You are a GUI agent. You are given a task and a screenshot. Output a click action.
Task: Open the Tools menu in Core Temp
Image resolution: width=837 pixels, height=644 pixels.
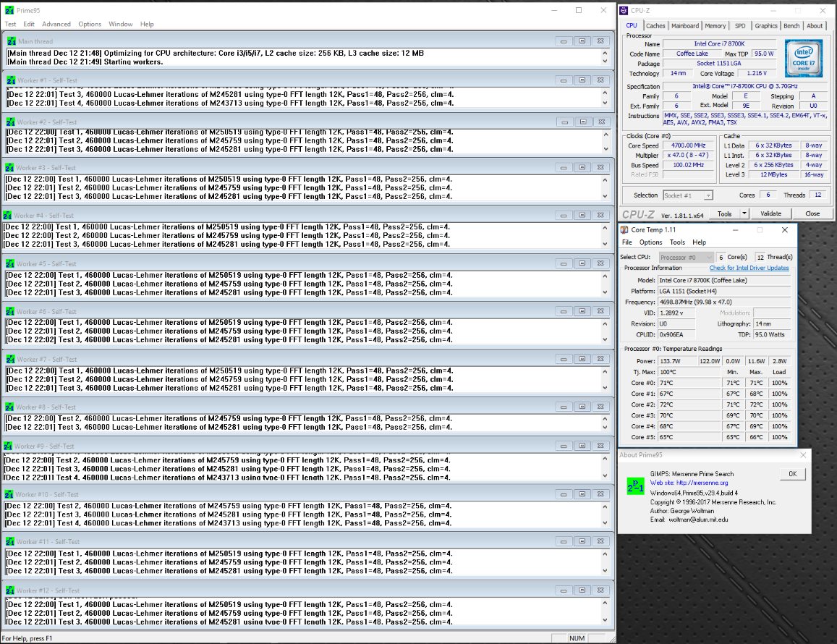click(x=677, y=242)
